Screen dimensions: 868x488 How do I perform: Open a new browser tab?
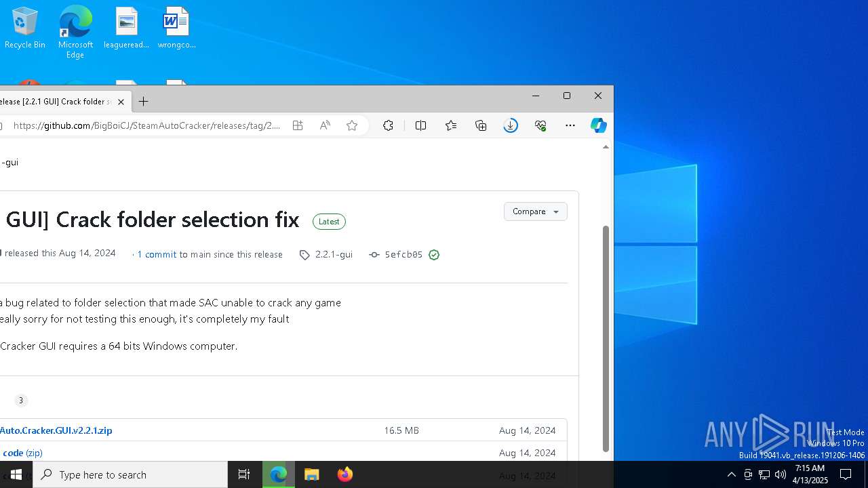point(143,102)
